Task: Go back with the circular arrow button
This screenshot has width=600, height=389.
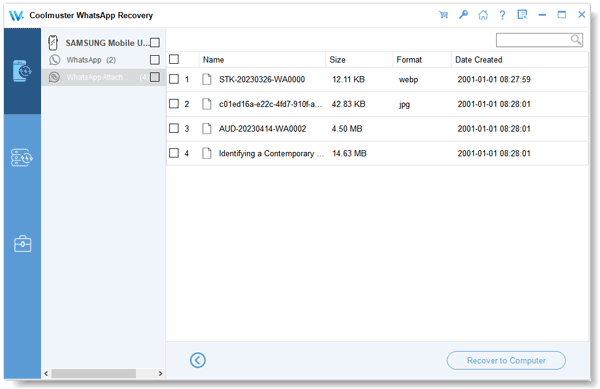Action: point(197,360)
